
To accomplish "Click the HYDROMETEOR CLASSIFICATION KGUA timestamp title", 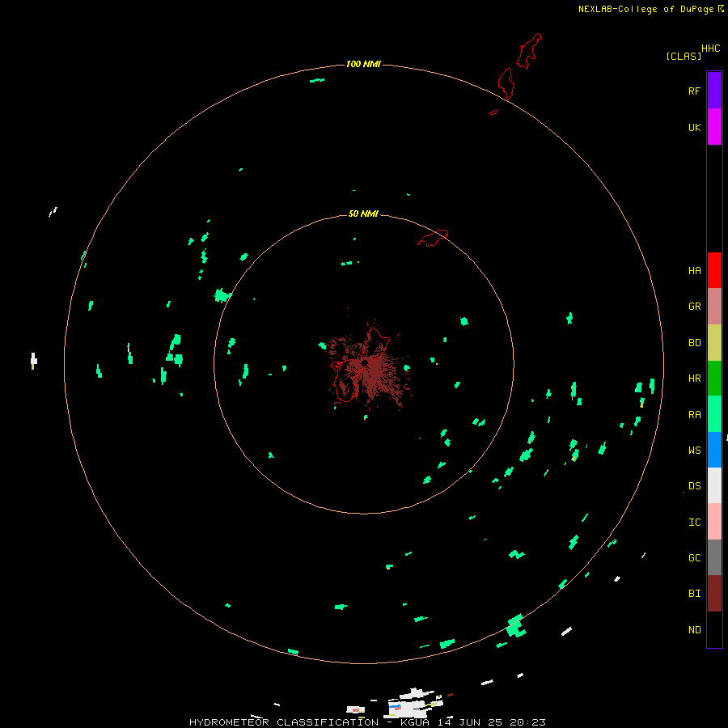I will [367, 722].
